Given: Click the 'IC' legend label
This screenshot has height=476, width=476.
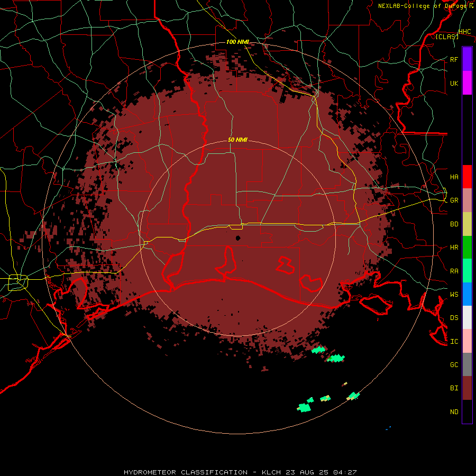Looking at the screenshot, I should 454,342.
